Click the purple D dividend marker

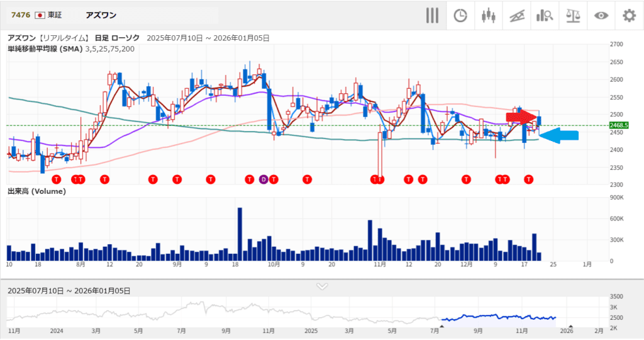click(x=264, y=179)
